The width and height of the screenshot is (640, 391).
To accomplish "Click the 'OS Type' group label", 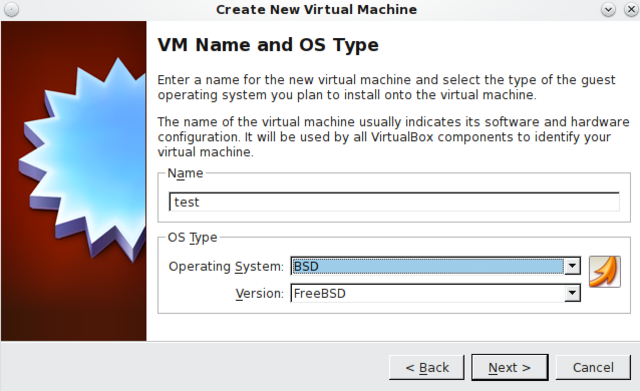I will coord(192,238).
